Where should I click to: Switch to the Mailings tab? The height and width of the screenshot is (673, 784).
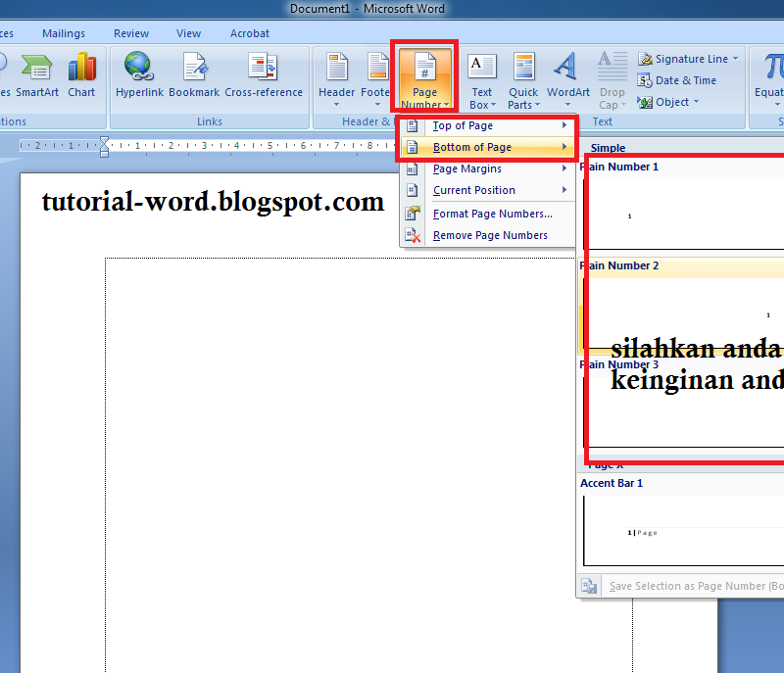click(x=64, y=33)
